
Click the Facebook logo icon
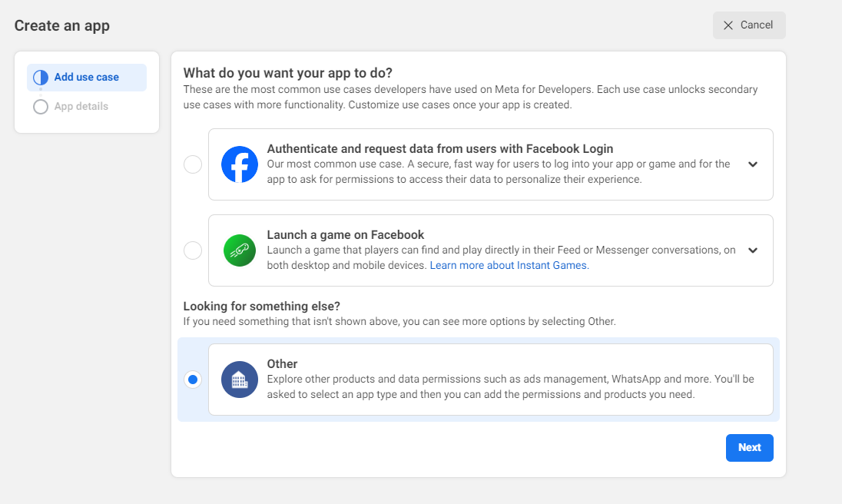[240, 164]
